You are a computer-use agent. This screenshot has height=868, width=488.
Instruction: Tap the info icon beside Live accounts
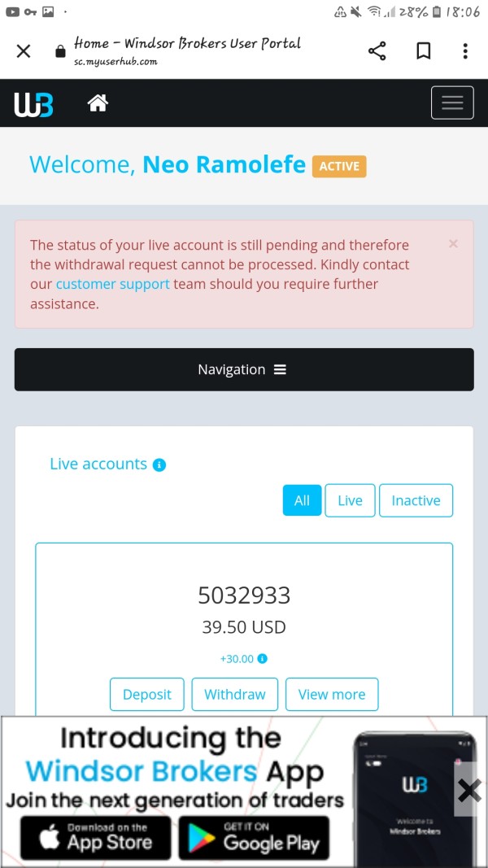click(159, 465)
